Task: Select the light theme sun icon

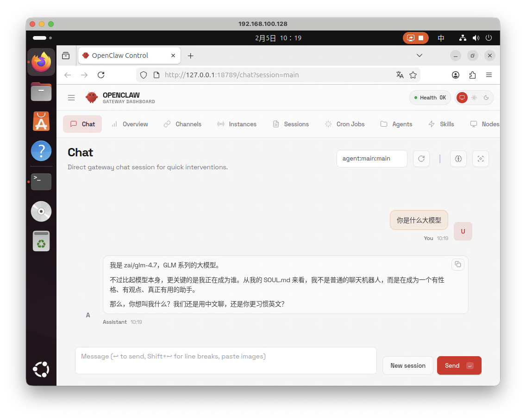Action: (474, 98)
